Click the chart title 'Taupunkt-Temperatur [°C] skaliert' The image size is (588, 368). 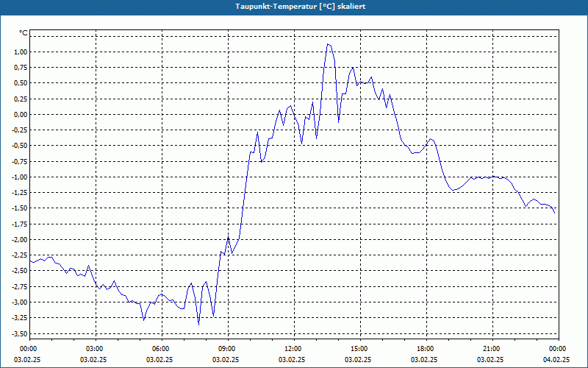[x=301, y=7]
